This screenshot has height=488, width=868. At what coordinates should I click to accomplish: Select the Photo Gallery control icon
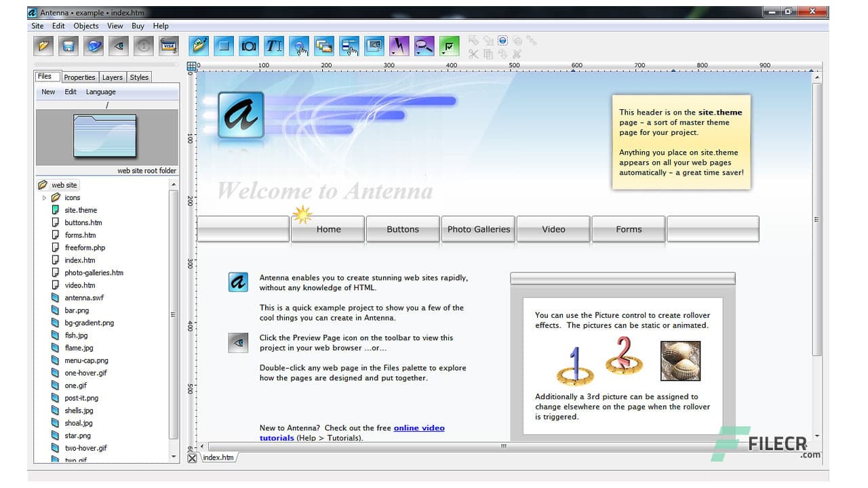(x=324, y=45)
